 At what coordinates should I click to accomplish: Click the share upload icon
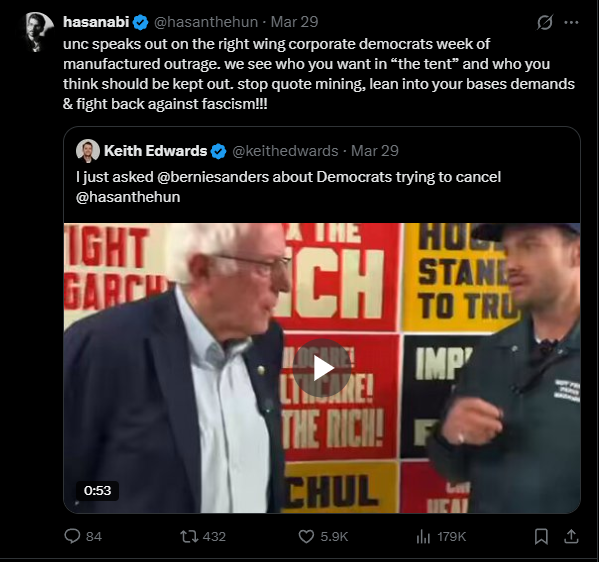pyautogui.click(x=571, y=536)
